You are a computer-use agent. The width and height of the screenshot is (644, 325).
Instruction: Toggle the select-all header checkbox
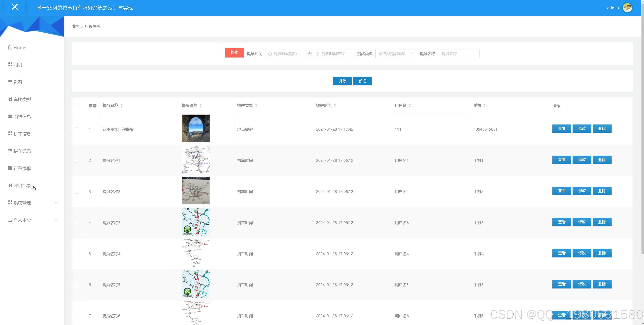click(x=77, y=106)
